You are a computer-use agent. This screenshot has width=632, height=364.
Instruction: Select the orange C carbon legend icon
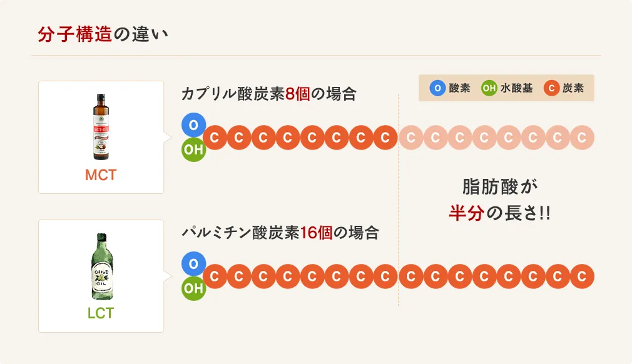(551, 88)
